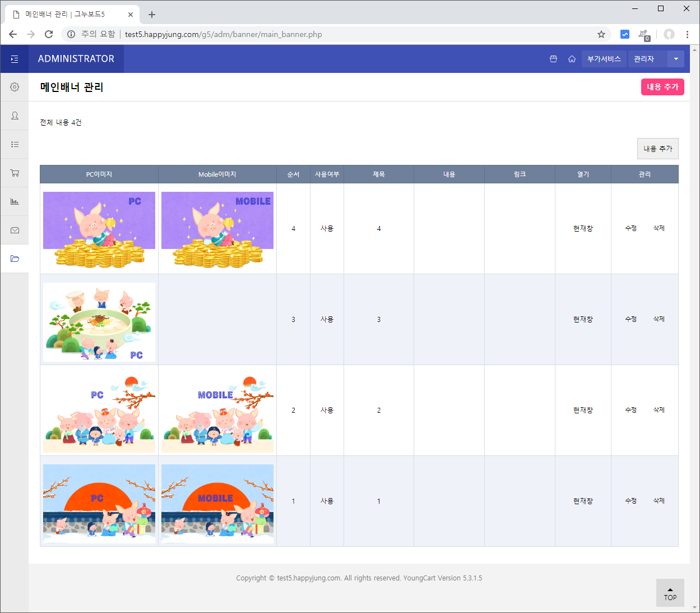This screenshot has height=613, width=700.
Task: Open the folder icon in sidebar
Action: pyautogui.click(x=15, y=259)
